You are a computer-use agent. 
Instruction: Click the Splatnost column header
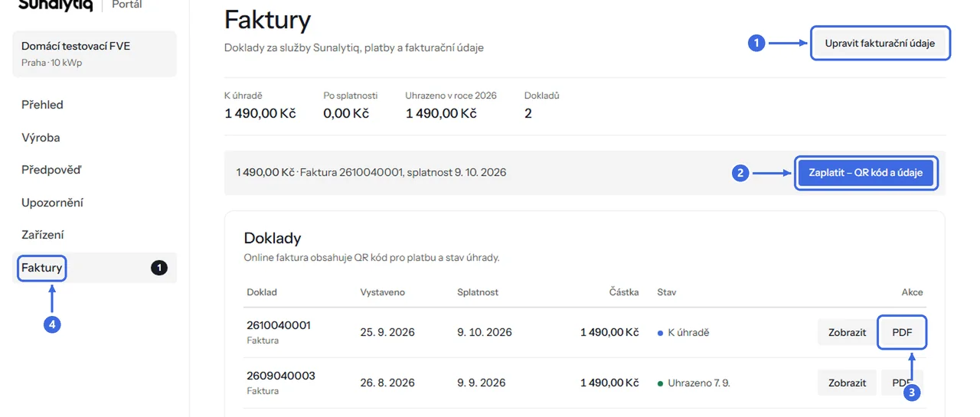click(478, 292)
